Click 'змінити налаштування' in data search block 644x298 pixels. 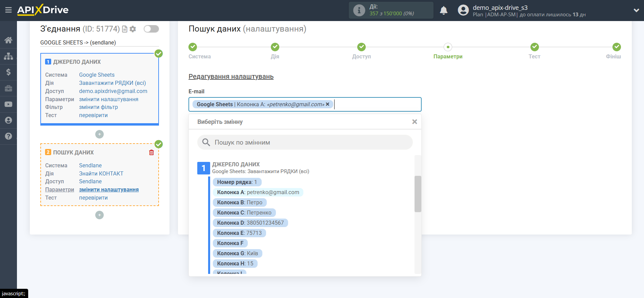(109, 189)
